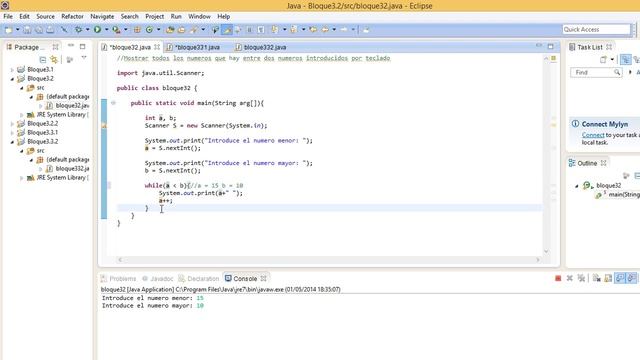Viewport: 640px width, 360px height.
Task: Toggle Mark Occurrences in toolbar
Action: (x=227, y=30)
